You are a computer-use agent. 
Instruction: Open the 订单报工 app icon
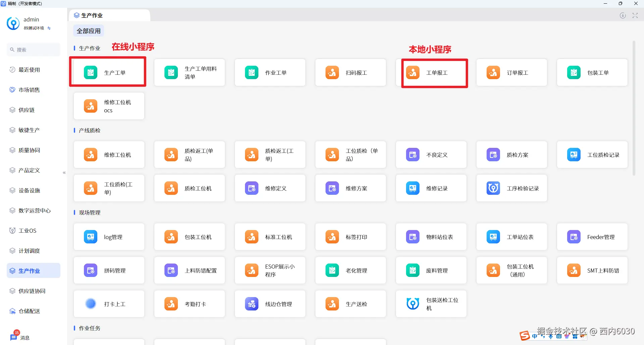pyautogui.click(x=493, y=72)
